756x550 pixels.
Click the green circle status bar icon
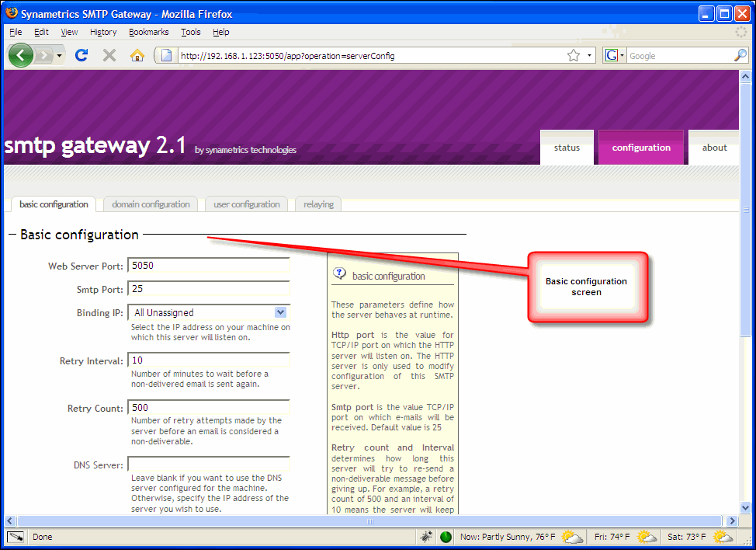click(x=446, y=537)
